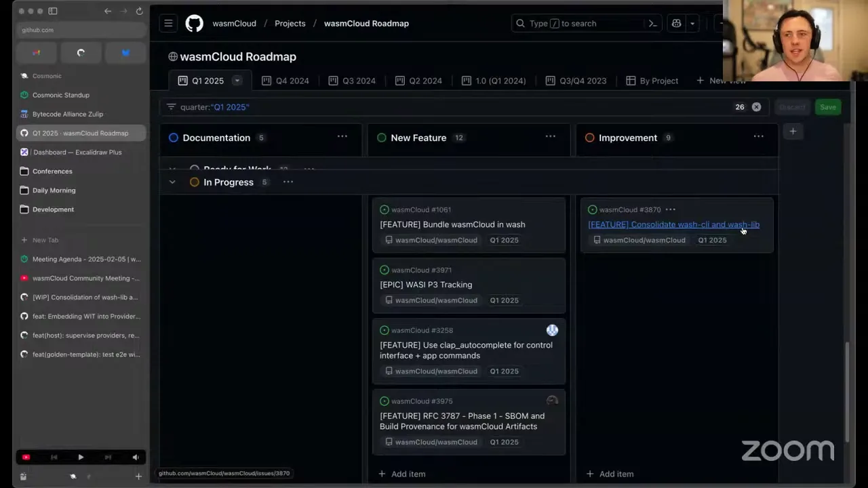Screen dimensions: 868x488
Task: Open the GitHub hamburger navigation menu
Action: [x=168, y=23]
